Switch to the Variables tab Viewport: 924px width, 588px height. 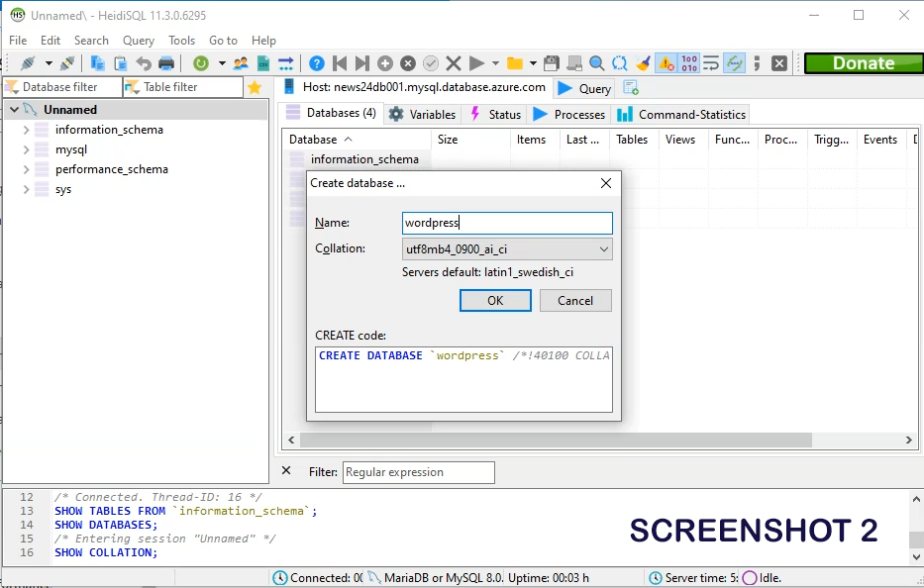pyautogui.click(x=423, y=114)
